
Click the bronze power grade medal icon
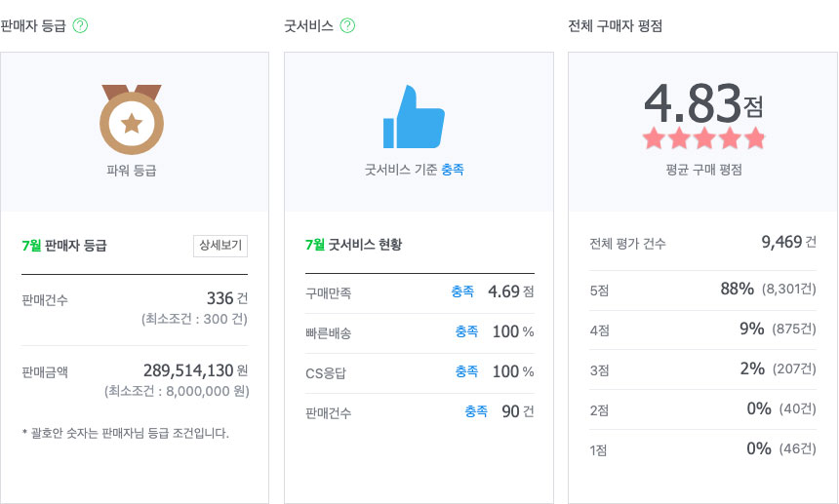[132, 119]
